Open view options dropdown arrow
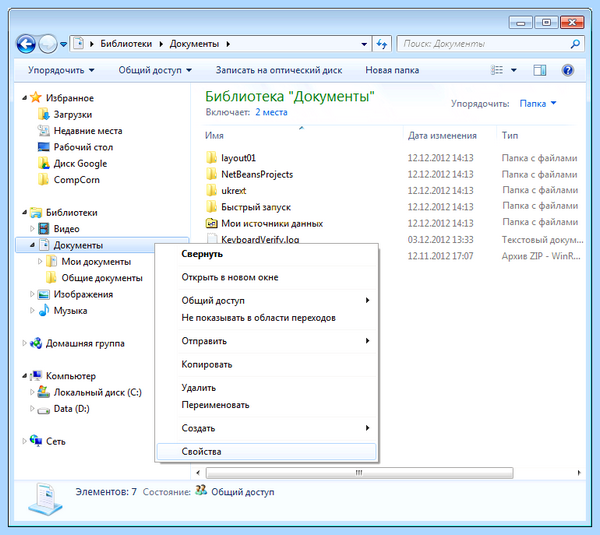Image resolution: width=600 pixels, height=535 pixels. click(x=514, y=70)
